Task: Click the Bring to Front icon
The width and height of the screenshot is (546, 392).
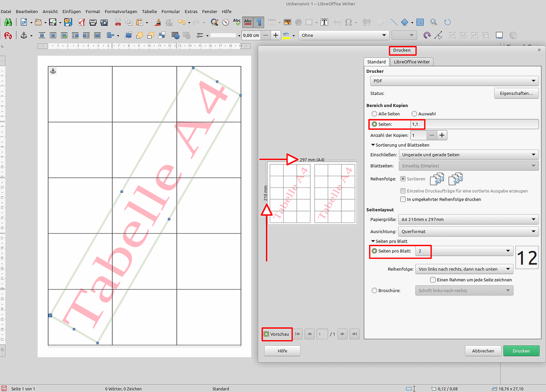Action: pos(128,35)
